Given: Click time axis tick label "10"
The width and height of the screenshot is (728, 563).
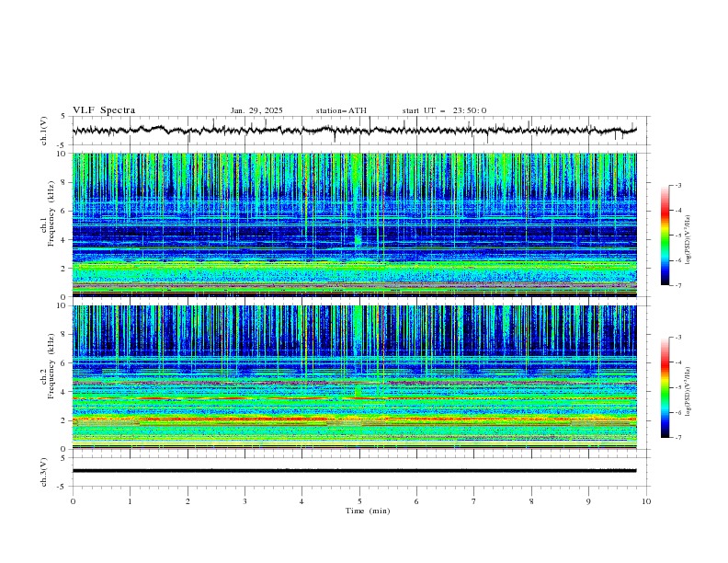Looking at the screenshot, I should tap(646, 501).
